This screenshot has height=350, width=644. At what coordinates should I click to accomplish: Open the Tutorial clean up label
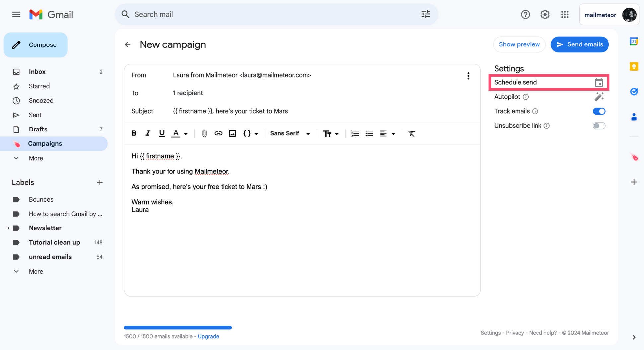[x=54, y=242]
